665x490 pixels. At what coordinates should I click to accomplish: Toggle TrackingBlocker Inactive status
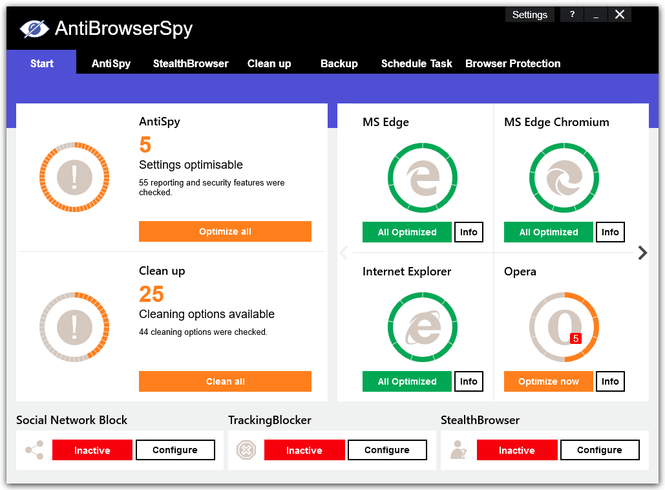coord(304,450)
